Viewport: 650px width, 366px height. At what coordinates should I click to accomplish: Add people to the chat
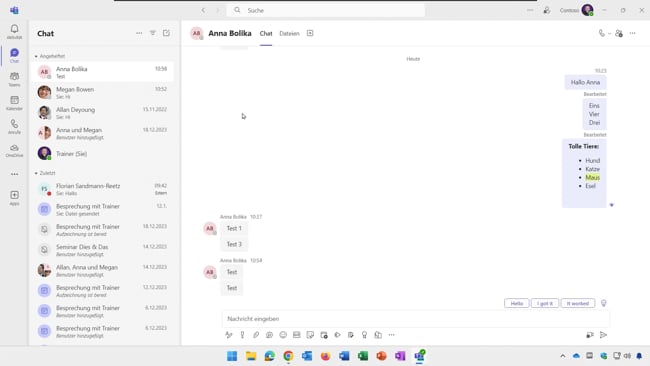coord(619,33)
